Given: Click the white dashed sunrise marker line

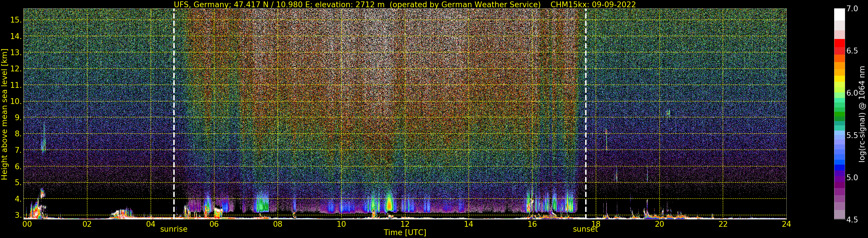Looking at the screenshot, I should coord(174,114).
